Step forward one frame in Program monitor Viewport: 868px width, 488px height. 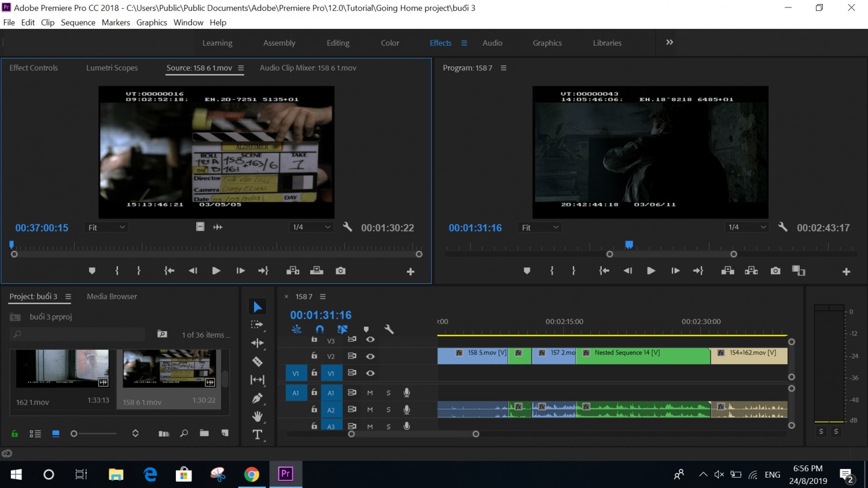click(675, 271)
